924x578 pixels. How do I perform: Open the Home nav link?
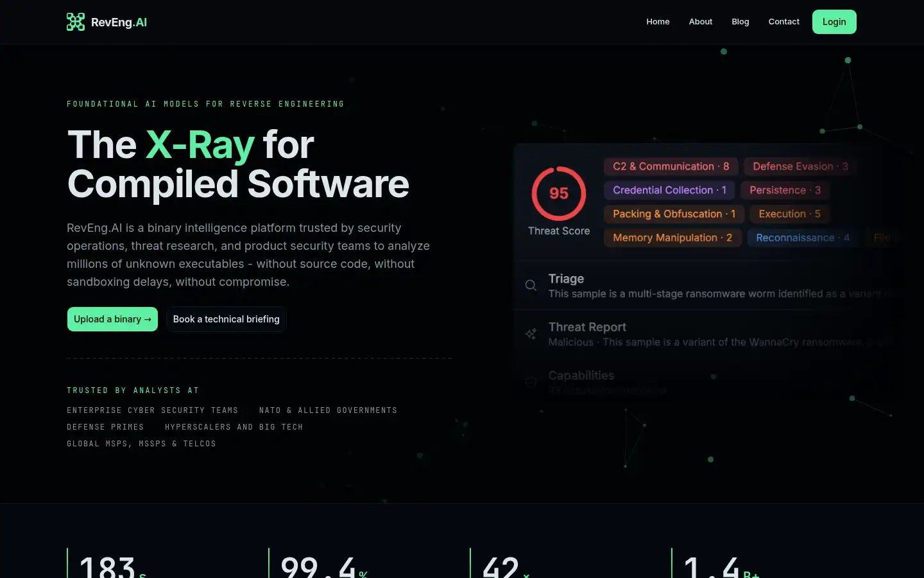point(658,22)
